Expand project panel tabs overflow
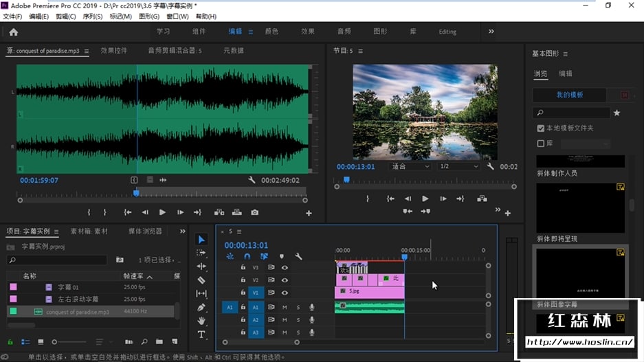This screenshot has width=644, height=362. [x=182, y=231]
